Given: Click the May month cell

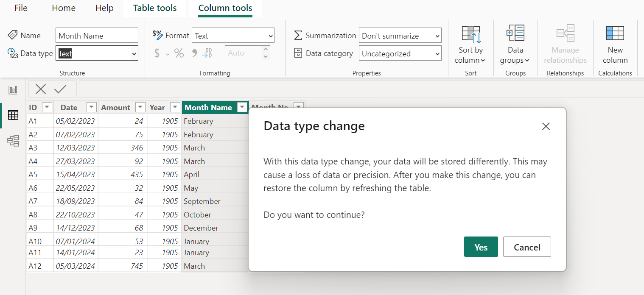Looking at the screenshot, I should click(215, 188).
